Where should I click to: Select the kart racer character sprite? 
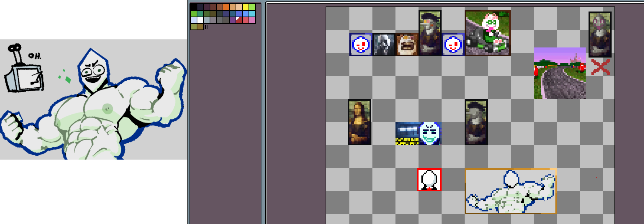point(488,33)
